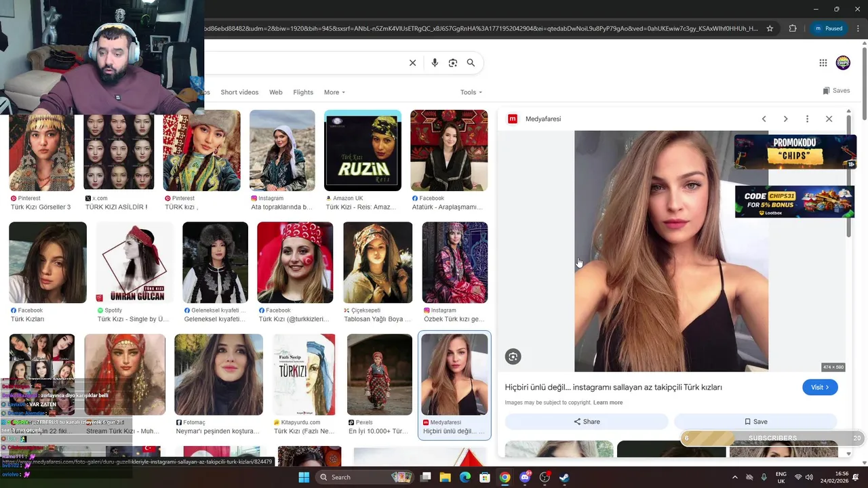
Task: Open Saves collection link
Action: tap(836, 91)
